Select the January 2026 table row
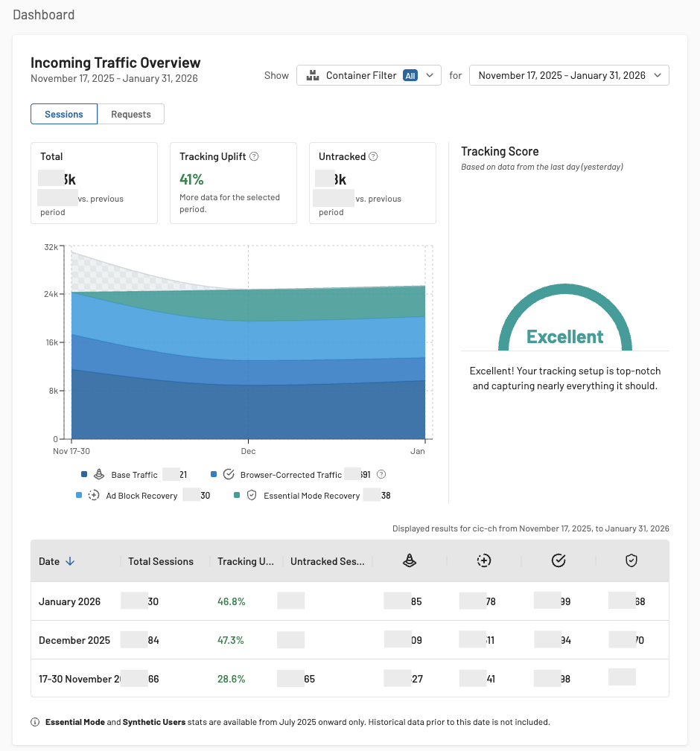This screenshot has height=751, width=700. [71, 601]
